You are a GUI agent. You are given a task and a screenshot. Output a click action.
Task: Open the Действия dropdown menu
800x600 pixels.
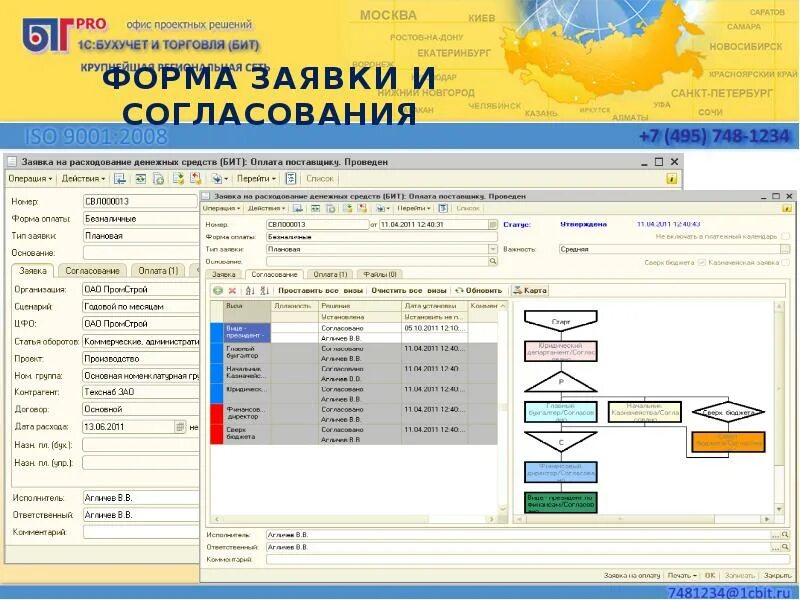click(266, 208)
